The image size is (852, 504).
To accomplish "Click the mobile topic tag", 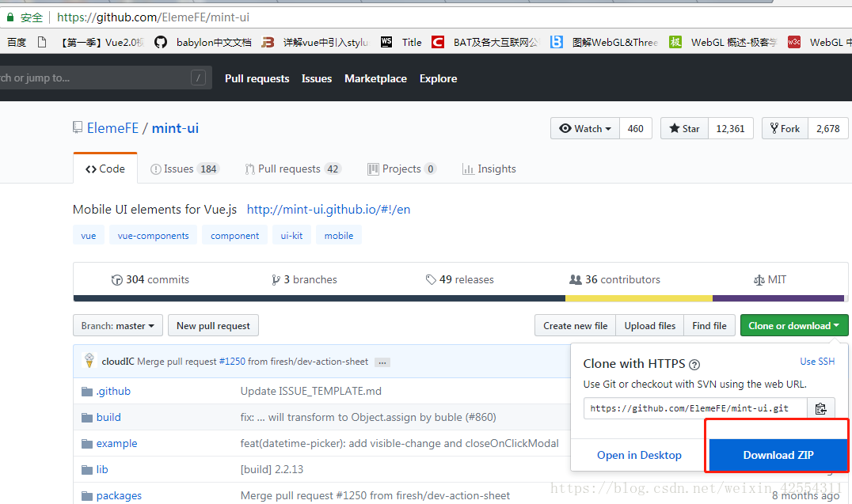I will [339, 236].
